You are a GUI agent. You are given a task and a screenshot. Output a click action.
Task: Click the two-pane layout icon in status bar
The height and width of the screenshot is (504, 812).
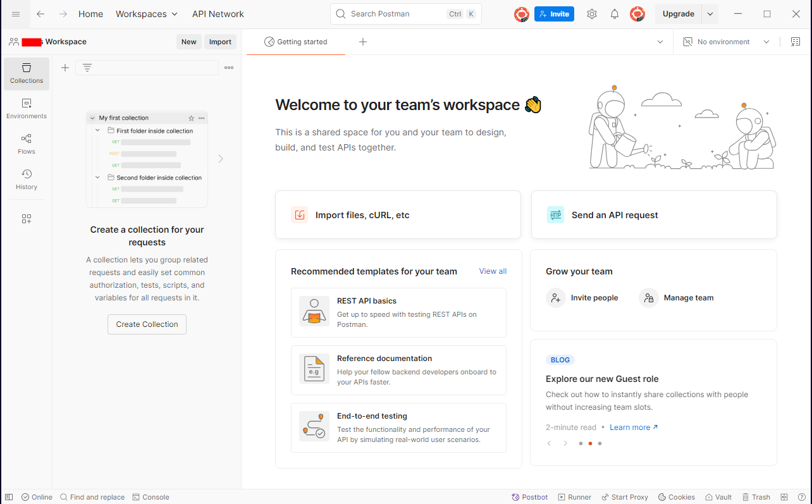coord(784,497)
